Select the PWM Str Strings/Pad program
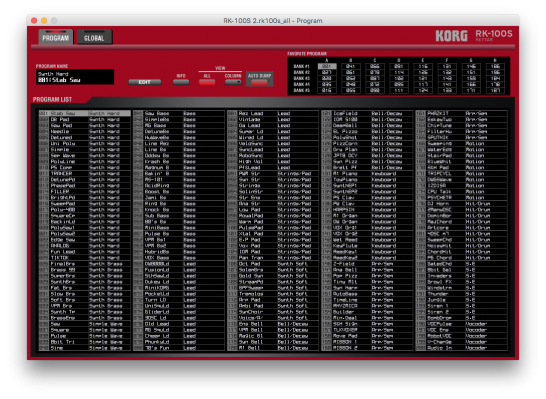The width and height of the screenshot is (546, 399). pos(273,173)
